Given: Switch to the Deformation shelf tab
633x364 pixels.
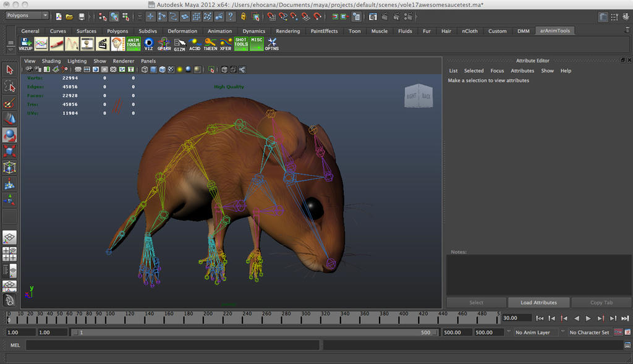Looking at the screenshot, I should click(x=182, y=31).
